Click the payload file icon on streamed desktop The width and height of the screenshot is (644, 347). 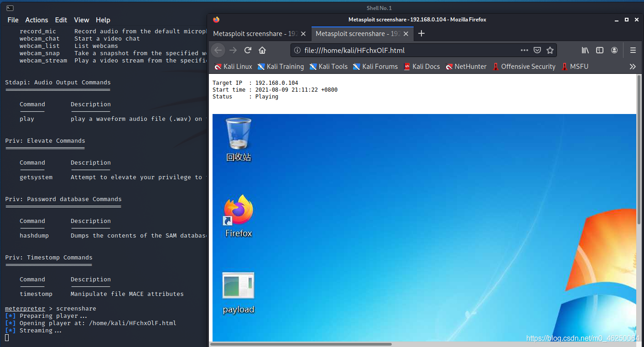click(238, 293)
